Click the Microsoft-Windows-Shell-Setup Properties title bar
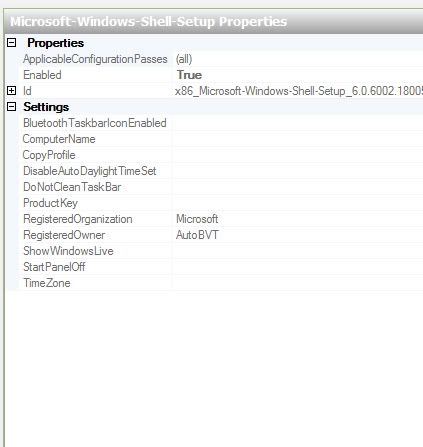Image resolution: width=423 pixels, height=447 pixels. point(214,21)
